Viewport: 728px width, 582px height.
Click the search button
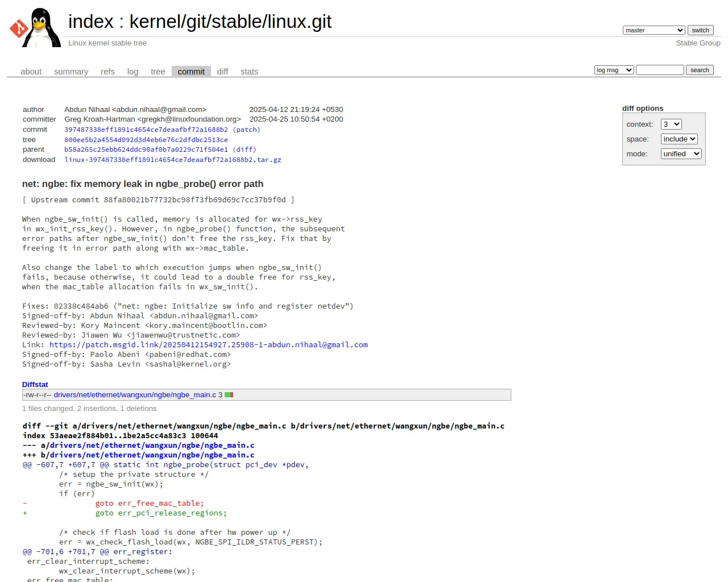click(700, 70)
